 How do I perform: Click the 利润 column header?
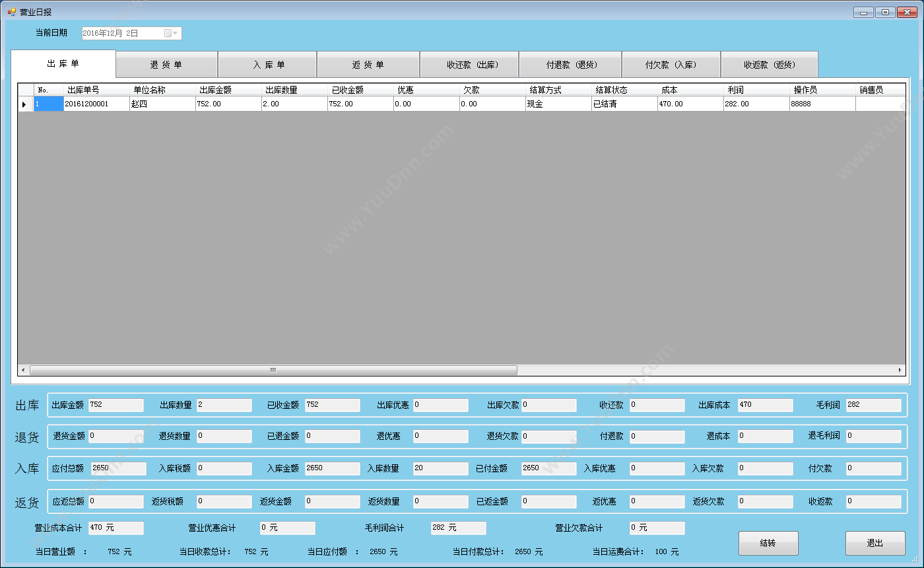756,90
